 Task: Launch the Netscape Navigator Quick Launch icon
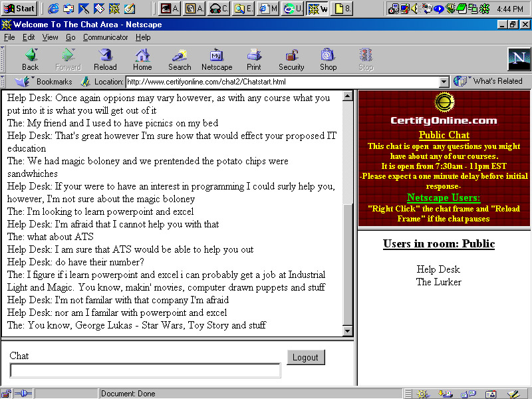tap(114, 9)
